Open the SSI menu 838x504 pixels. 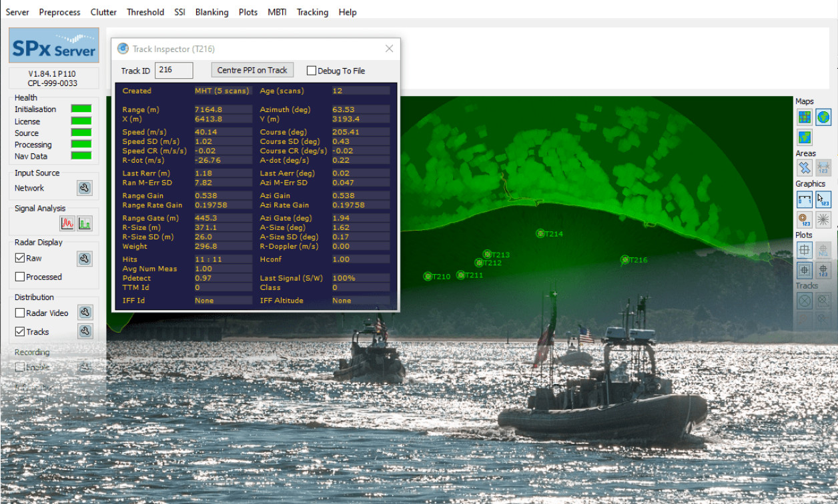[179, 12]
